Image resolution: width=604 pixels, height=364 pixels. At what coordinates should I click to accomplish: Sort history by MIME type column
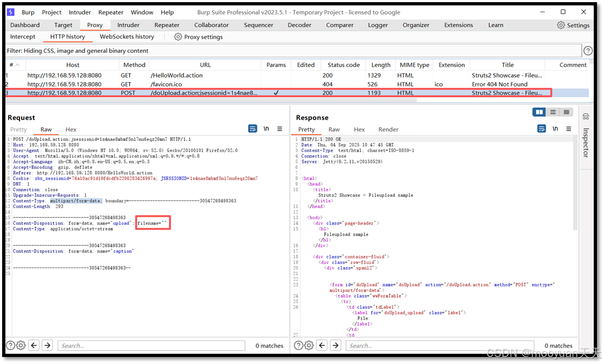tap(415, 65)
